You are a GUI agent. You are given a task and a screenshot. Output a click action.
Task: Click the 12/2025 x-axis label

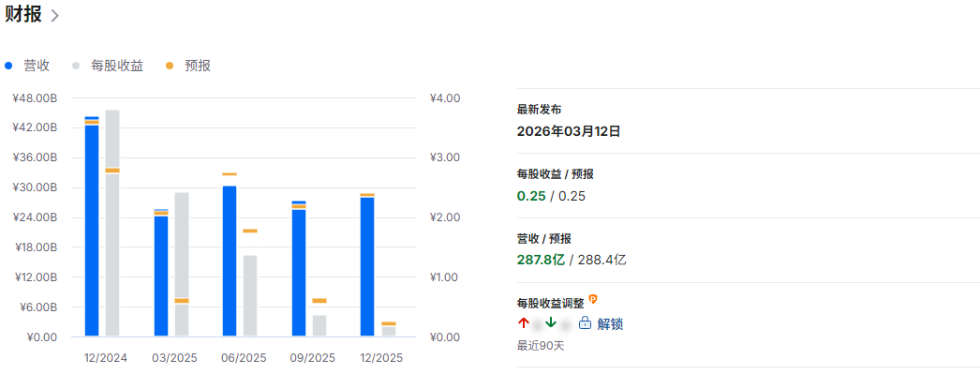381,358
